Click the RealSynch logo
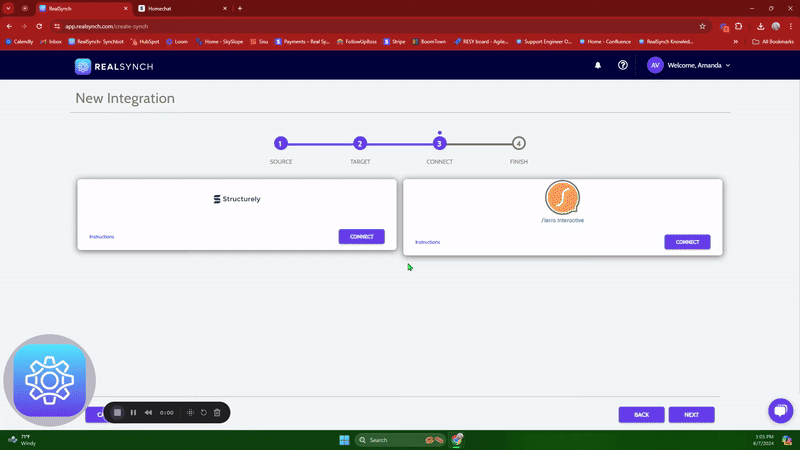 coord(114,66)
